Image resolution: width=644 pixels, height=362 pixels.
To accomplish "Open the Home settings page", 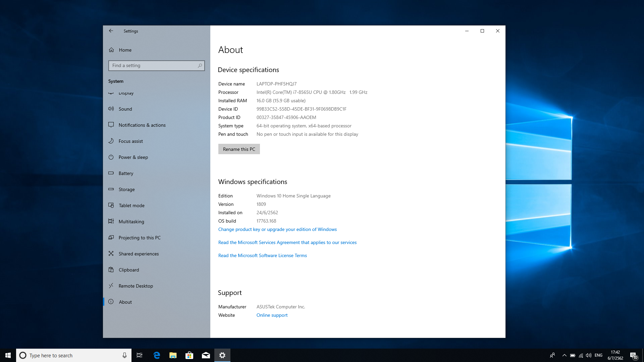I will (x=156, y=50).
